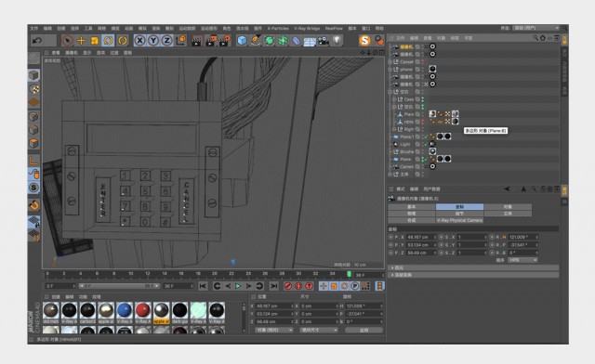The image size is (595, 364).
Task: Edit the R.H rotation field
Action: 523,237
